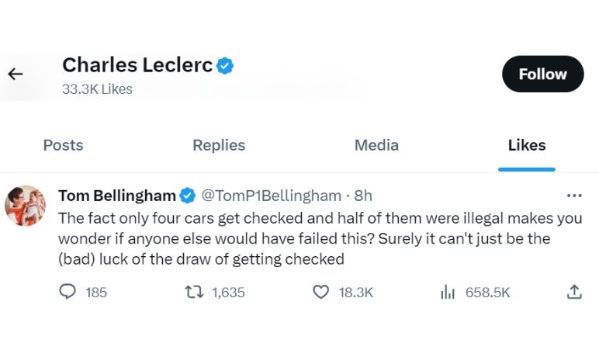Click the Tom Bellingham display name

point(116,195)
